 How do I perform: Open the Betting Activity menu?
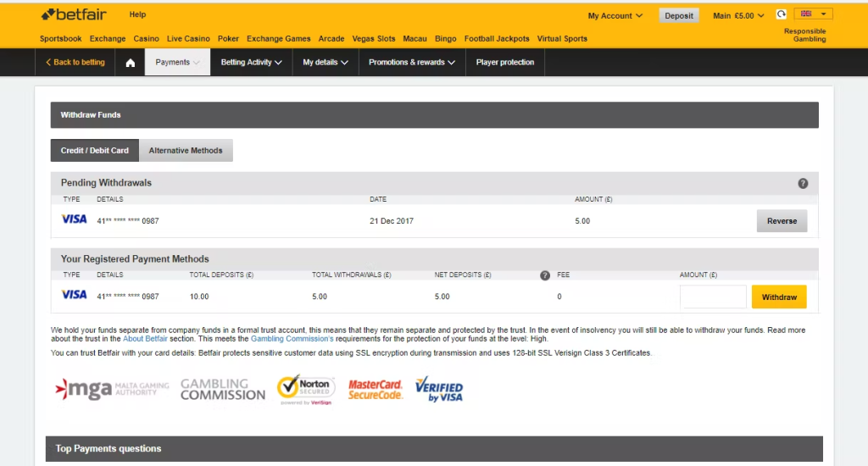[251, 63]
